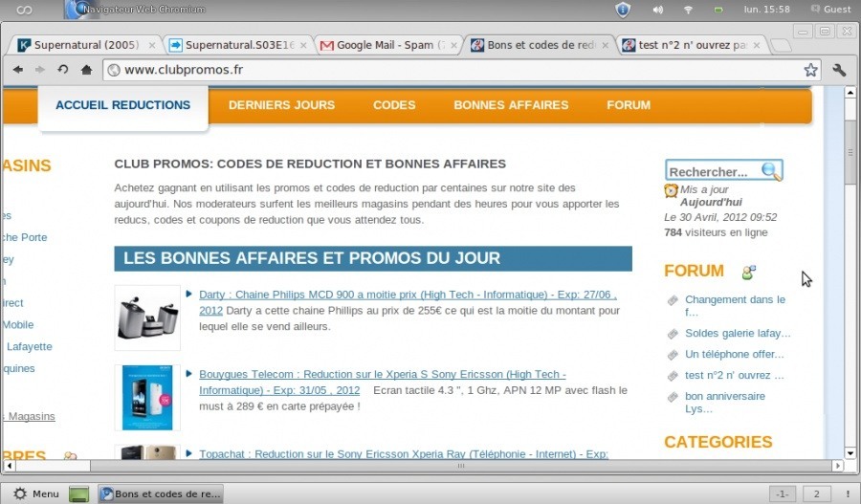The image size is (861, 504).
Task: Go to the browser home page icon
Action: pyautogui.click(x=86, y=70)
